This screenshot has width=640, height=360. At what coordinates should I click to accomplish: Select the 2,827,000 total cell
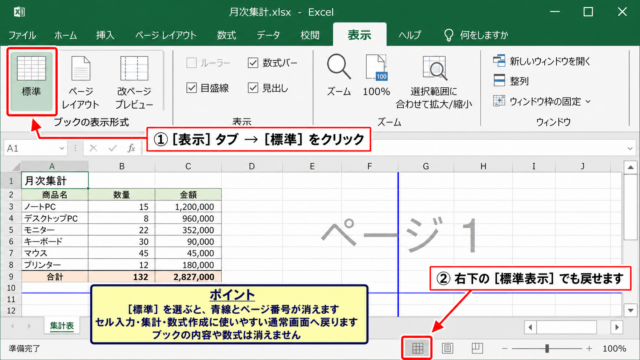[188, 277]
